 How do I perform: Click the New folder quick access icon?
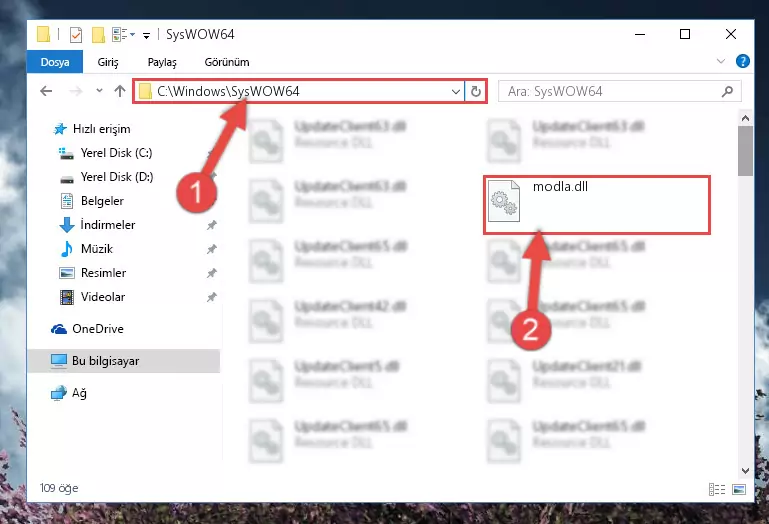98,35
